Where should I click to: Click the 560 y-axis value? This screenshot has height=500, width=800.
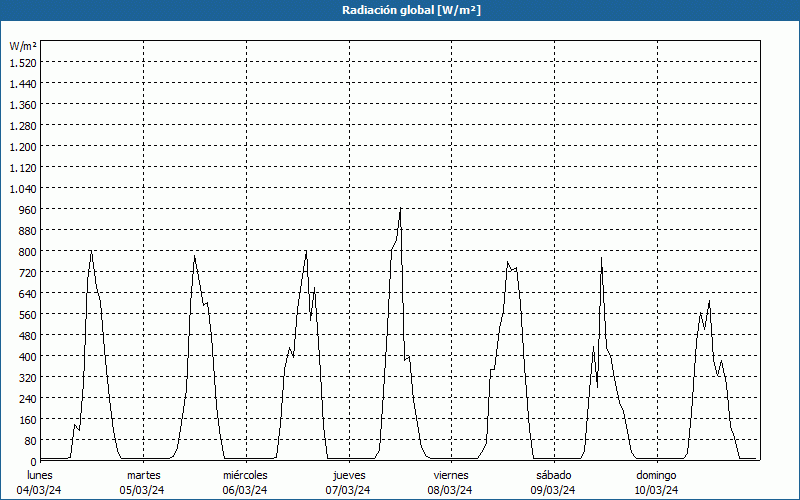tap(28, 314)
